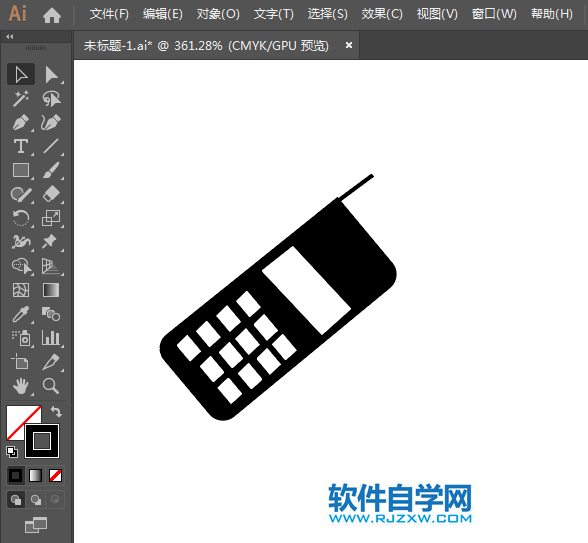Select the Paintbrush tool

click(51, 170)
